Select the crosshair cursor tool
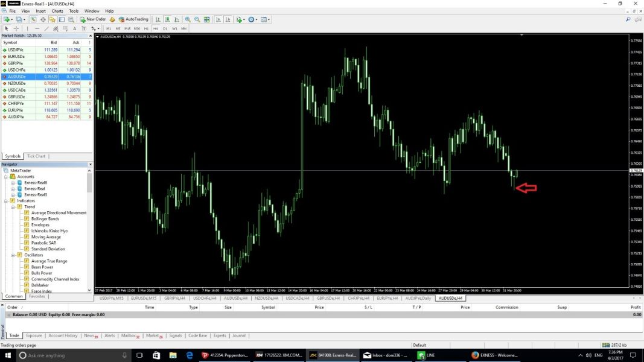 click(x=16, y=28)
